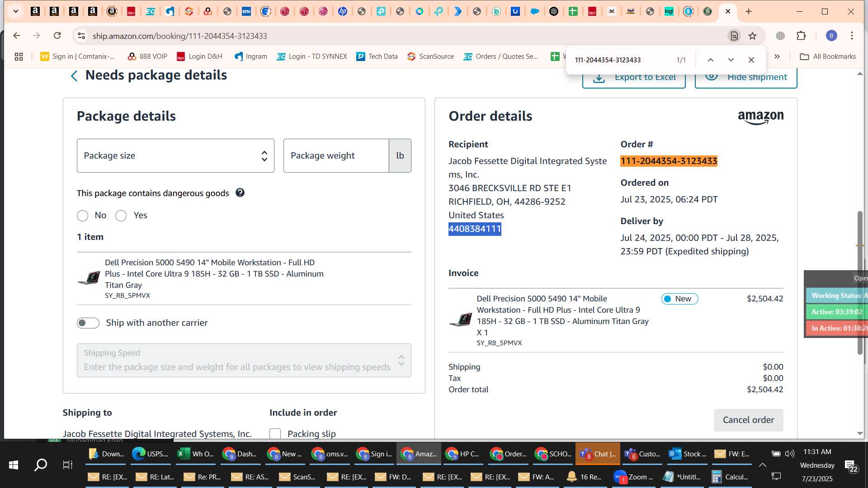Open dangerous goods help question icon
Viewport: 868px width, 488px height.
coord(240,192)
